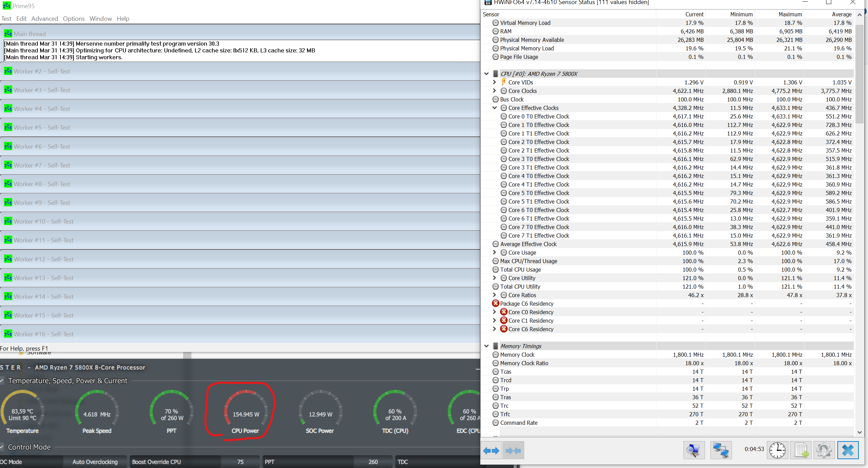The height and width of the screenshot is (468, 868).
Task: Click the collapse columns arrows button
Action: pos(513,451)
